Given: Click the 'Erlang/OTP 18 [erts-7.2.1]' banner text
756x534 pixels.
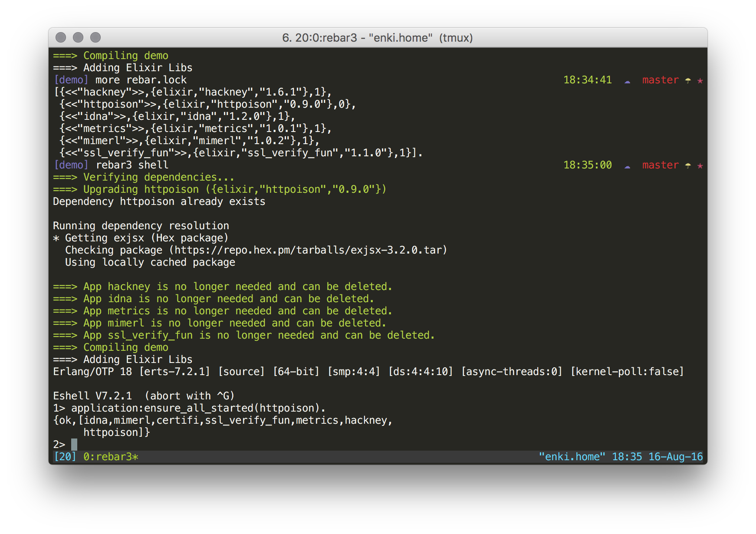Looking at the screenshot, I should (132, 372).
